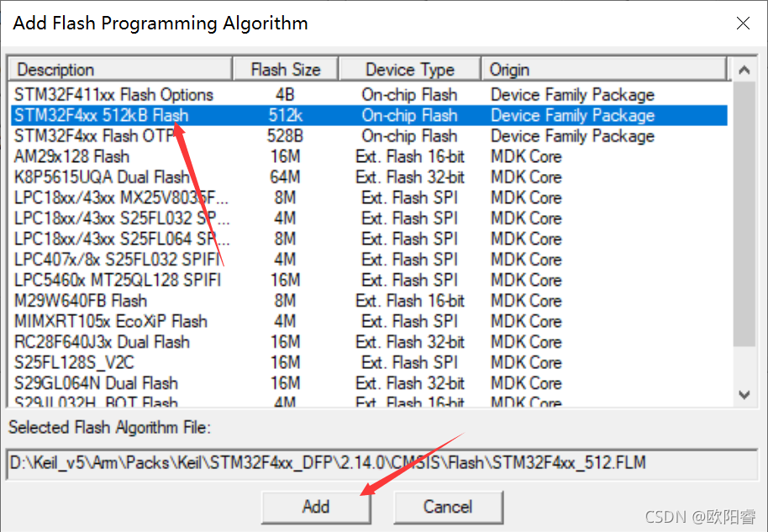Click the Add button
The height and width of the screenshot is (532, 768).
[316, 507]
